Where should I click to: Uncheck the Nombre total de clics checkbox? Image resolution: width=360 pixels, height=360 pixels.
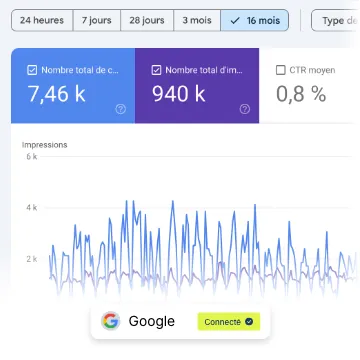point(32,70)
